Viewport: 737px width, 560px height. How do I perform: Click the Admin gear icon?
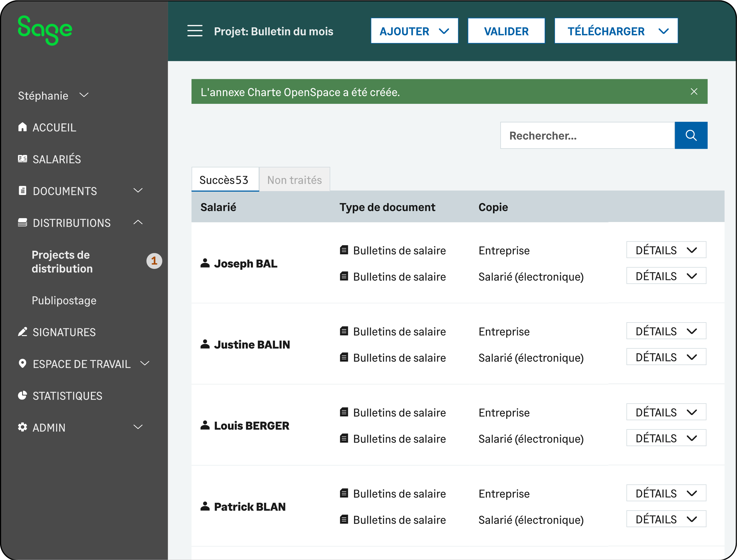[x=22, y=427]
